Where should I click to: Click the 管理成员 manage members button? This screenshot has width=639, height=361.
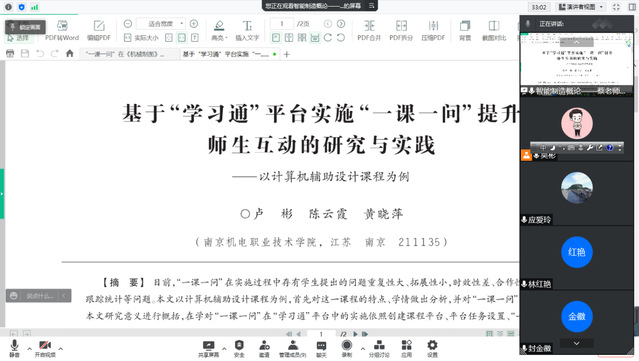pyautogui.click(x=293, y=349)
